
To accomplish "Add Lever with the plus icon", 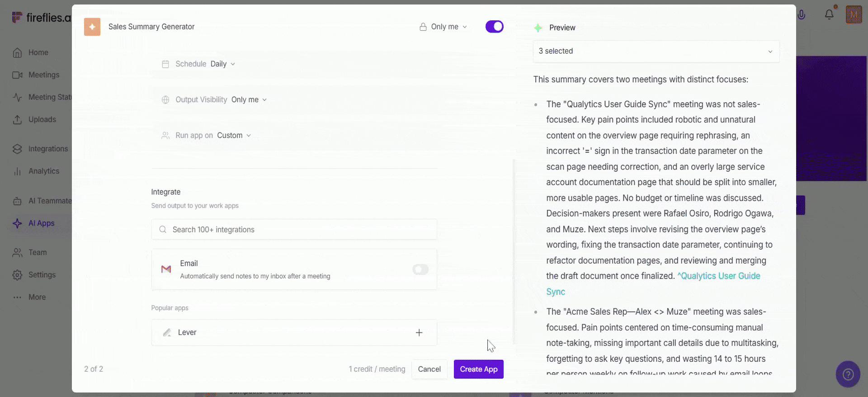I will click(419, 332).
